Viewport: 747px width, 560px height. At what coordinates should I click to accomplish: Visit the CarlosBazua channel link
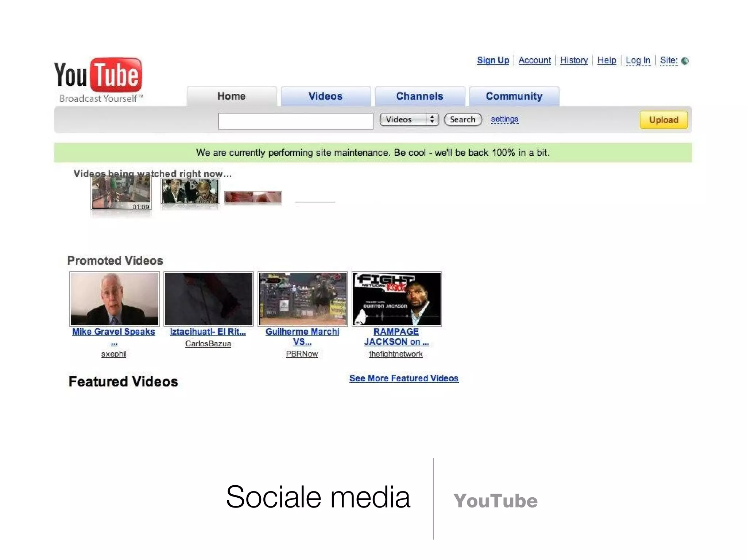208,343
